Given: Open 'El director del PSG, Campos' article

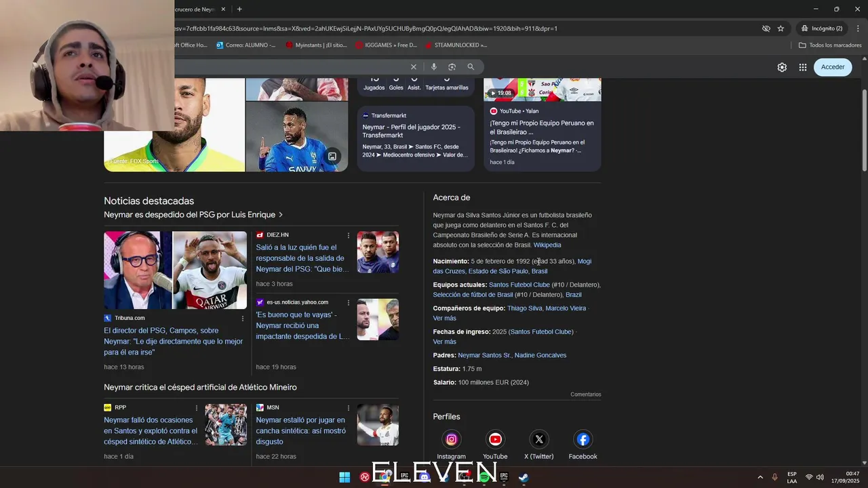Looking at the screenshot, I should [174, 342].
